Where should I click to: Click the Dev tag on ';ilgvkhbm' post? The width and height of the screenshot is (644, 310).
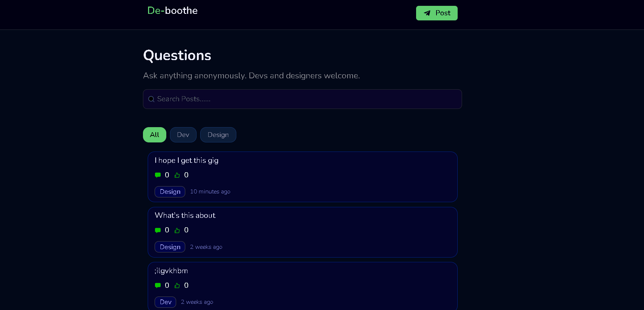click(166, 302)
